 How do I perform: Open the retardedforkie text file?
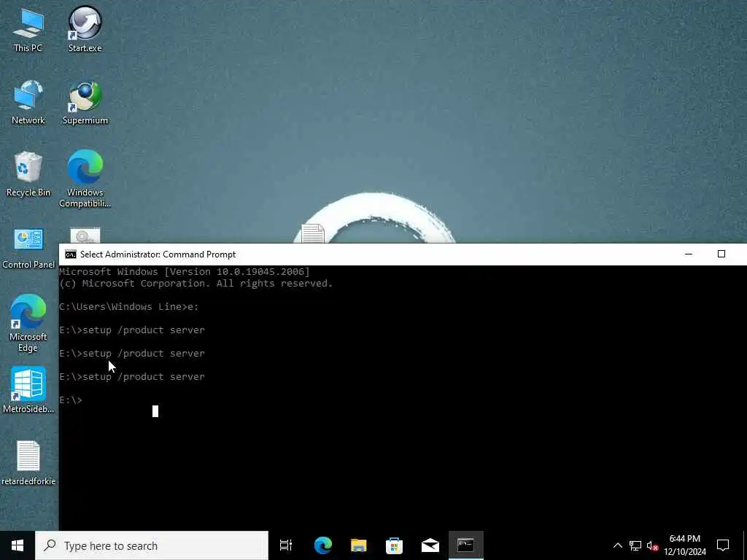(x=28, y=463)
